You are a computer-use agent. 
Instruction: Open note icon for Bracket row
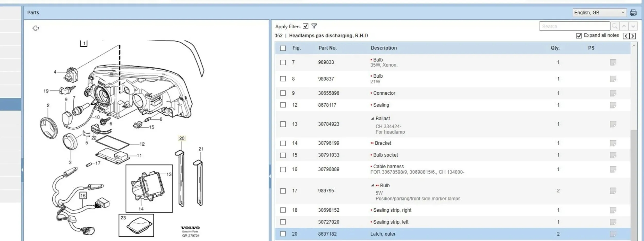613,143
